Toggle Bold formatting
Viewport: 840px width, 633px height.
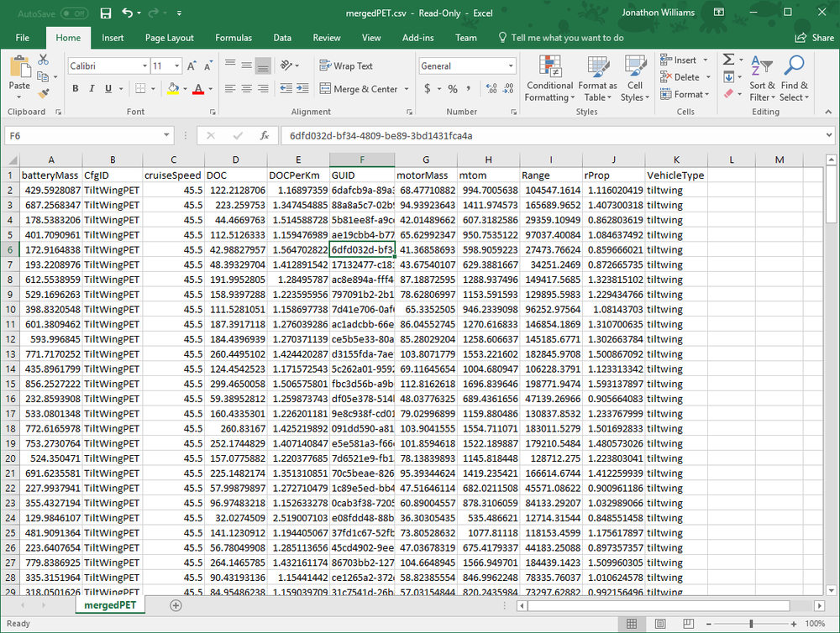[76, 88]
